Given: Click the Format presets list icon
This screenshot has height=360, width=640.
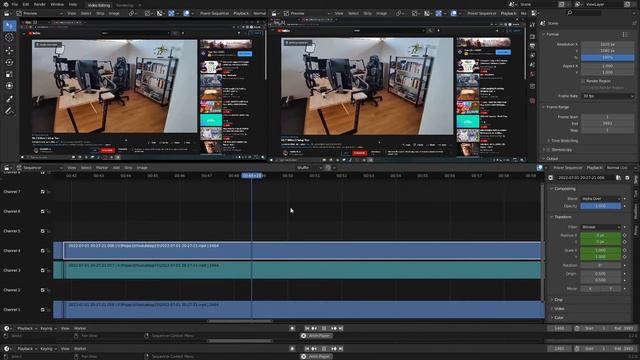Looking at the screenshot, I should (625, 34).
